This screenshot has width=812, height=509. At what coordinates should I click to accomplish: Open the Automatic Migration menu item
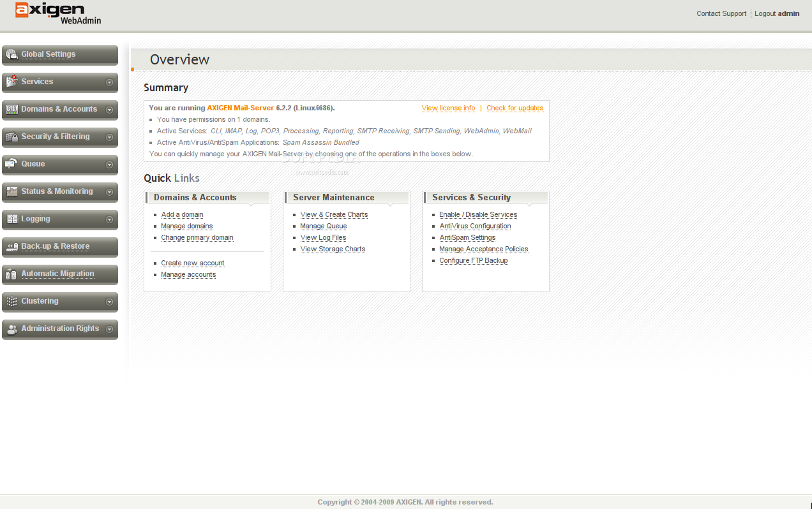(57, 274)
